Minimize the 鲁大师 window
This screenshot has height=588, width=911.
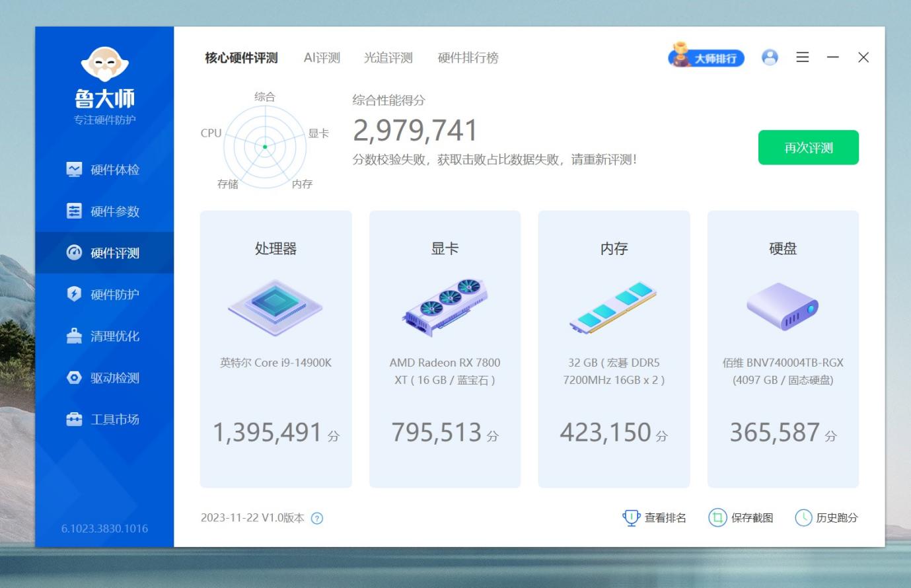click(x=833, y=57)
